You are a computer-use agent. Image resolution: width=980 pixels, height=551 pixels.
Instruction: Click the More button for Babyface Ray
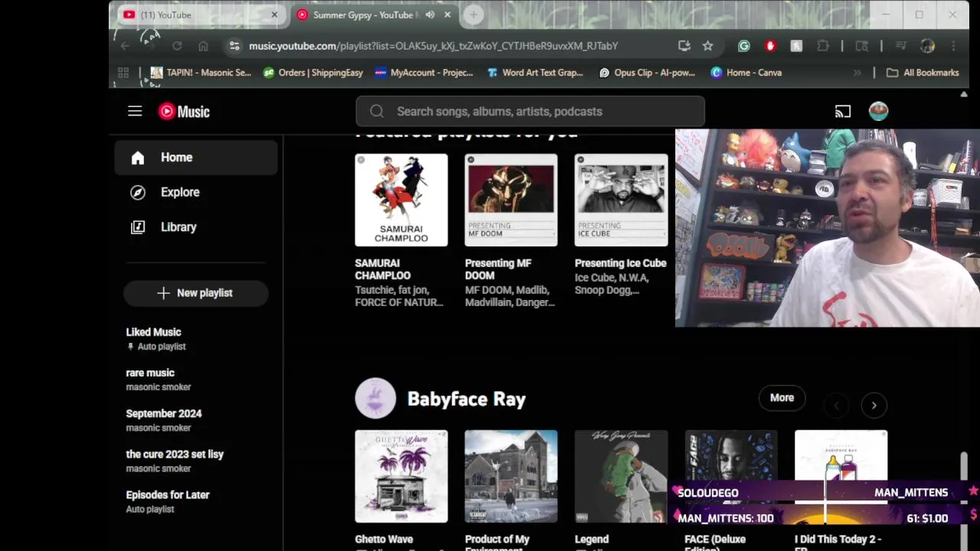coord(782,398)
